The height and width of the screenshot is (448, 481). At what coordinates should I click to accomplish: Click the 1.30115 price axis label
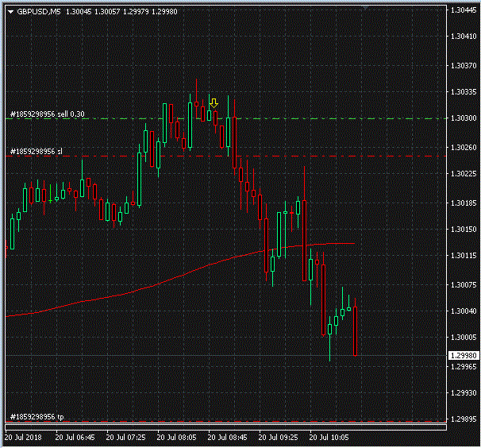click(462, 256)
